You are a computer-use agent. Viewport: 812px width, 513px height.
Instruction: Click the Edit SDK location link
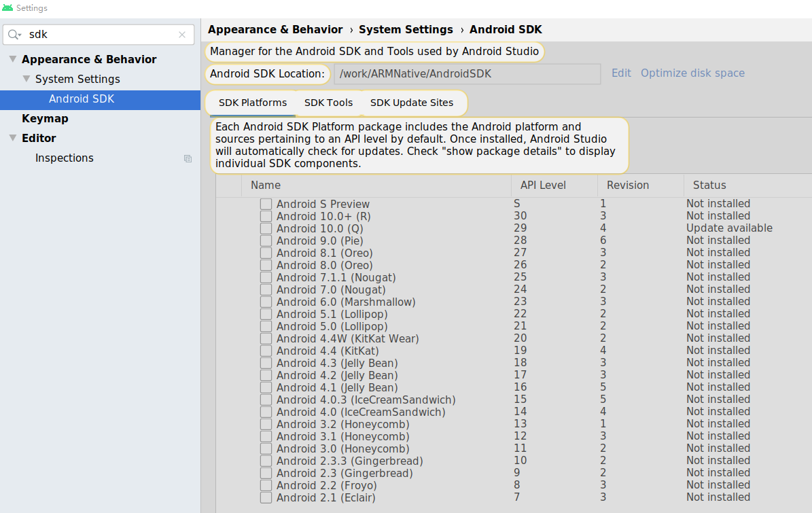[x=621, y=73]
